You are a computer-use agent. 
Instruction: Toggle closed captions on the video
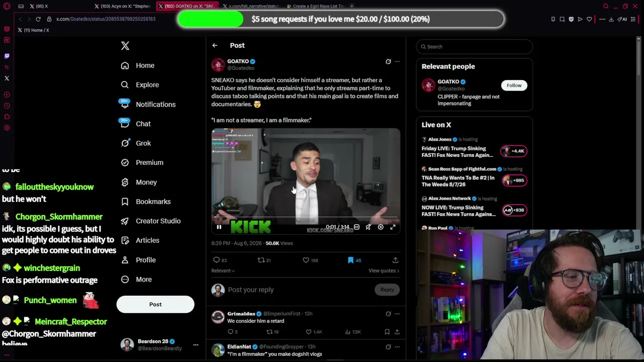[x=357, y=227]
